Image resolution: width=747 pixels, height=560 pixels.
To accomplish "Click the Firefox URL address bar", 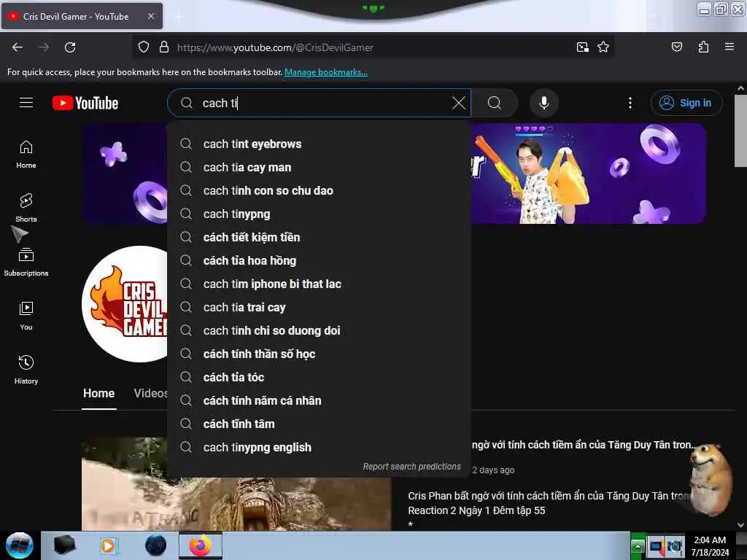I will click(371, 47).
